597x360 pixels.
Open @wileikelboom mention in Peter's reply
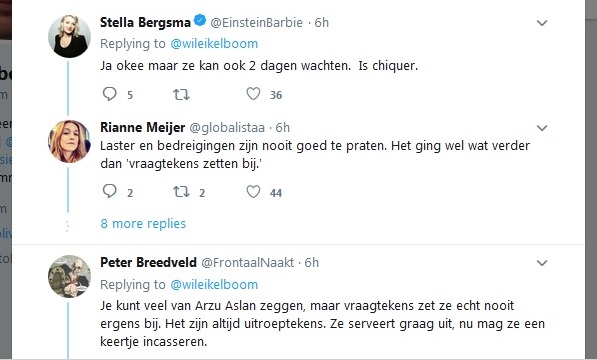[214, 285]
